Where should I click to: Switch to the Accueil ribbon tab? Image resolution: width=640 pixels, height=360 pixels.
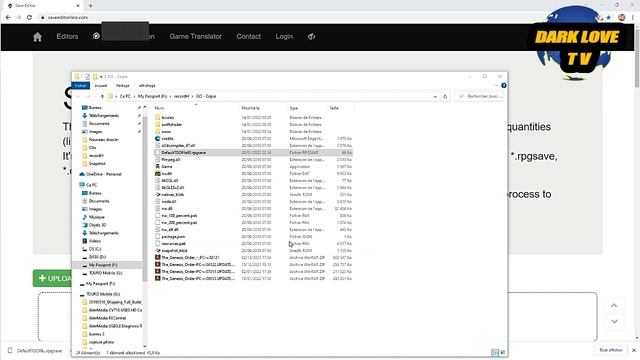point(100,86)
